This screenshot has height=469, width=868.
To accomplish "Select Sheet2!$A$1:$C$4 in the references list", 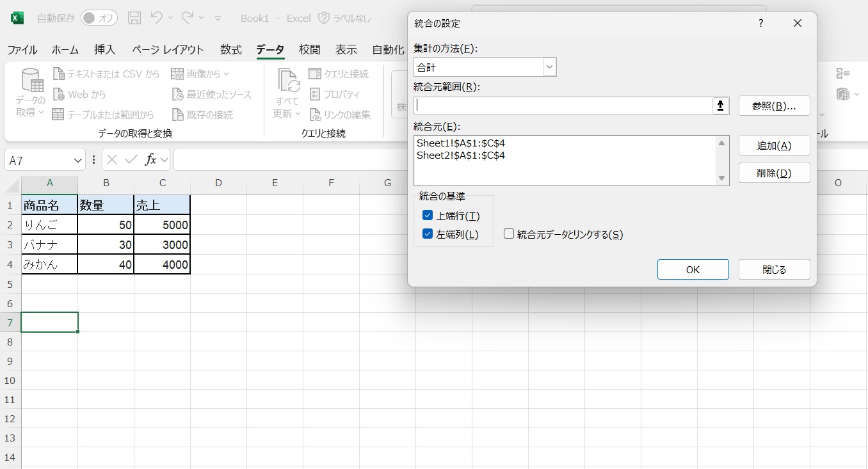I will tap(461, 155).
